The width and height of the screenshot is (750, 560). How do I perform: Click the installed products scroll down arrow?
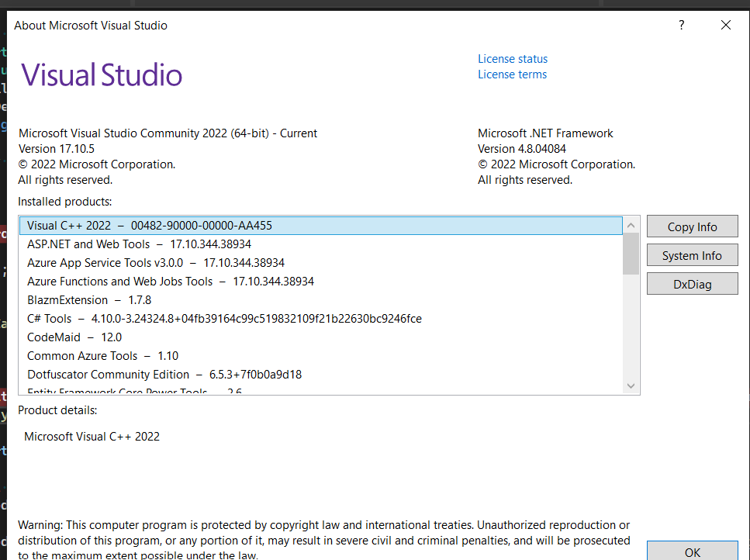[x=631, y=386]
